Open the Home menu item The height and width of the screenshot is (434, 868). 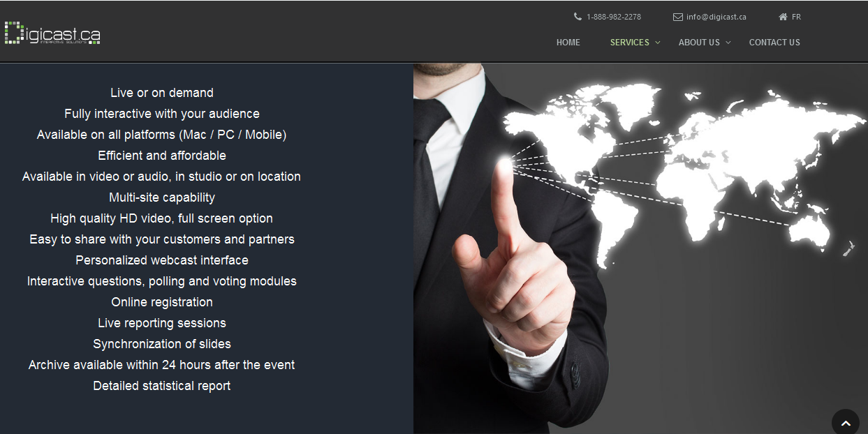(568, 43)
